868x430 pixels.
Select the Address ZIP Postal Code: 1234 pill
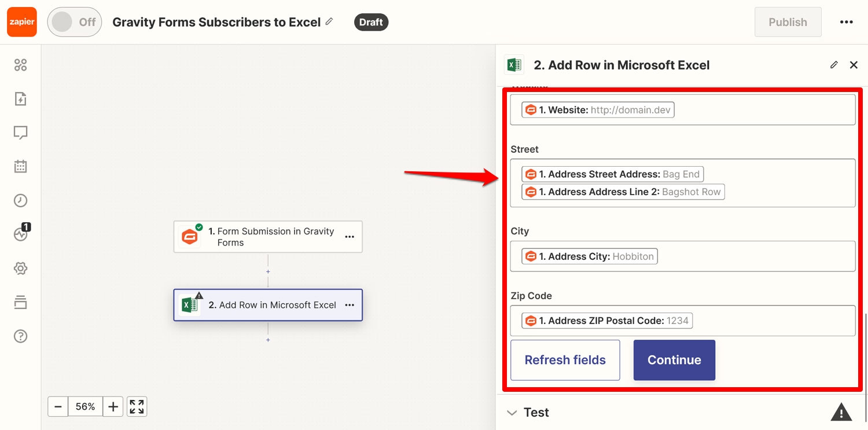(x=607, y=321)
